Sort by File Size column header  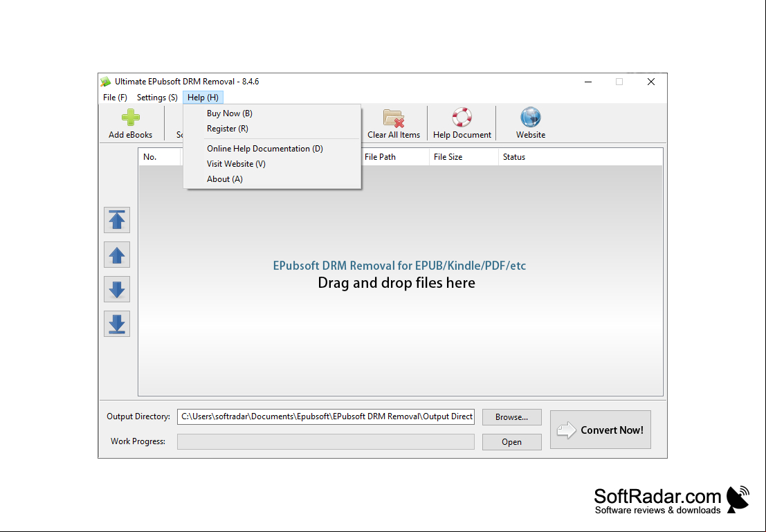point(464,157)
